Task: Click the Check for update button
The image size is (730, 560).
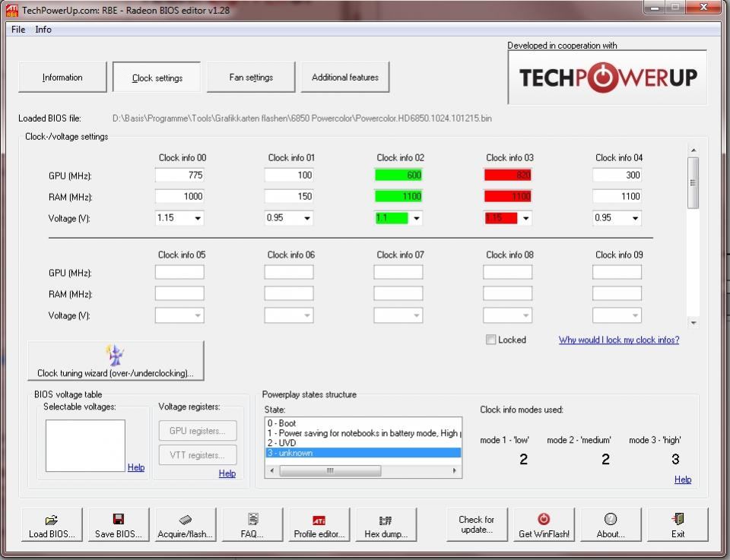Action: (x=477, y=524)
